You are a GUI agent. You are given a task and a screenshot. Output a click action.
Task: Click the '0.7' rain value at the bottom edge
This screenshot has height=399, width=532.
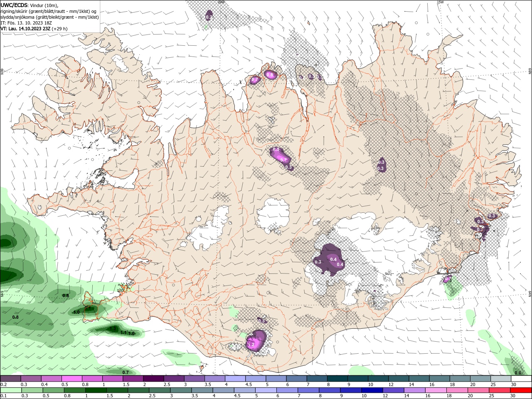point(126,372)
